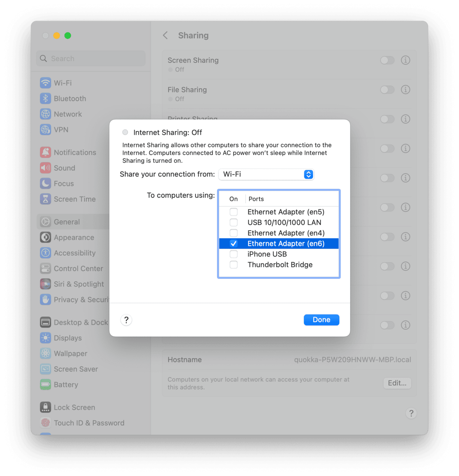Click the Wallpaper flower icon
The height and width of the screenshot is (476, 459).
[x=45, y=353]
